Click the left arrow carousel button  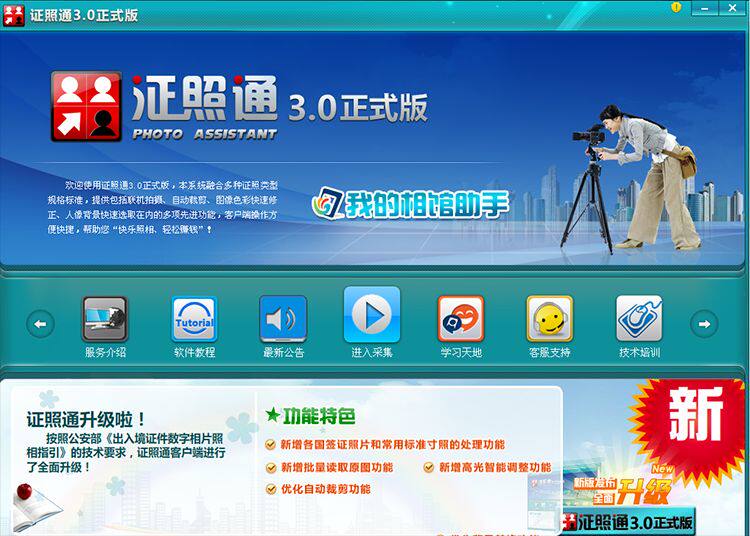pyautogui.click(x=40, y=324)
